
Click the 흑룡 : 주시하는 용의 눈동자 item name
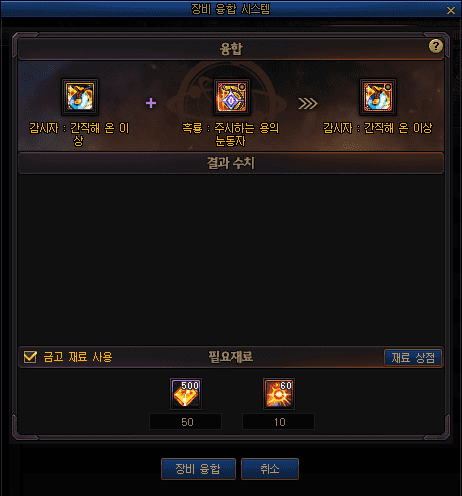(231, 134)
